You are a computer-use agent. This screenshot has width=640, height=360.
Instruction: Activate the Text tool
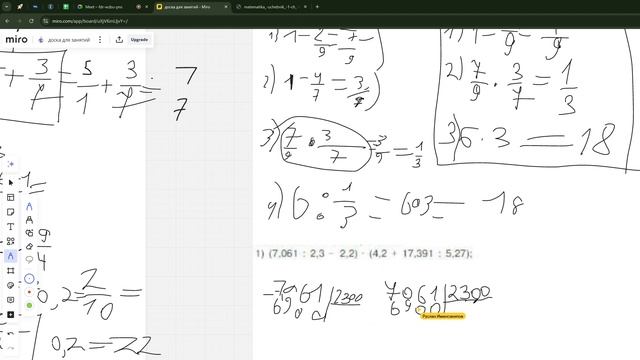click(x=11, y=227)
